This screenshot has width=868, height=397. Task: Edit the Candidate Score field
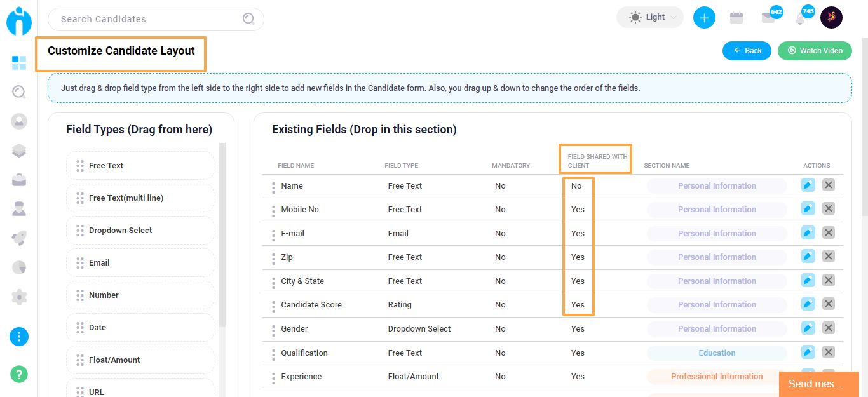tap(808, 304)
